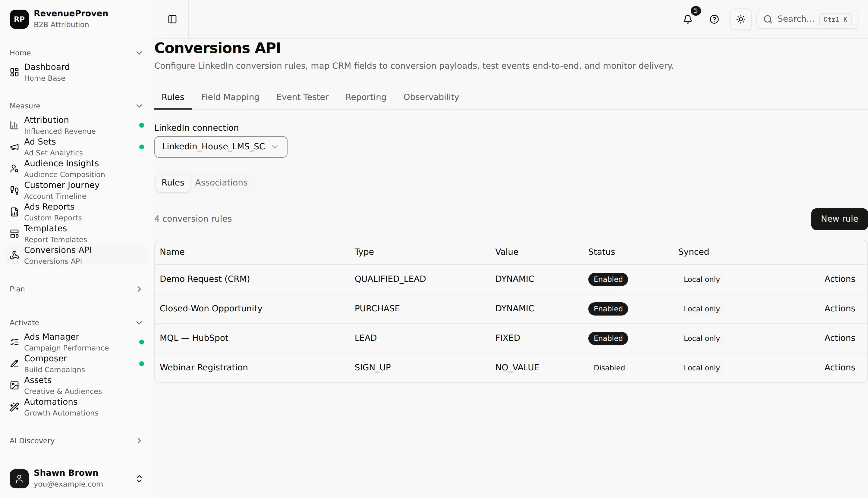The width and height of the screenshot is (868, 498).
Task: Collapse the Measure section chevron
Action: [x=139, y=106]
